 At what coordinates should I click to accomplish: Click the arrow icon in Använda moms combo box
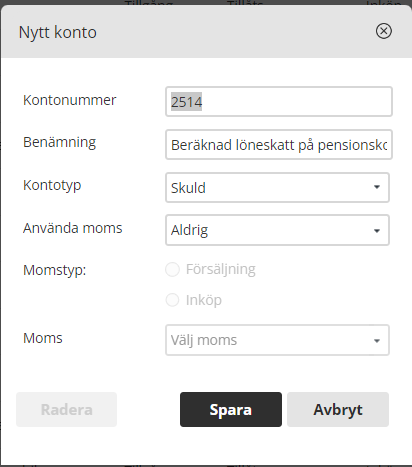coord(377,231)
